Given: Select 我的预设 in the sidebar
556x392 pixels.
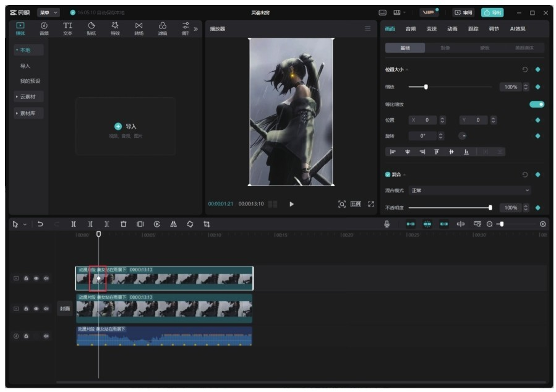Looking at the screenshot, I should point(30,81).
